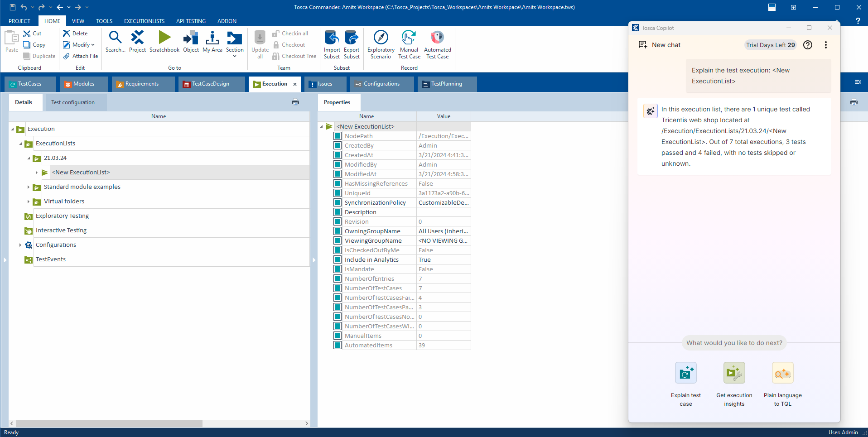The width and height of the screenshot is (868, 437).
Task: Click the Plain language to TQL icon
Action: click(x=783, y=373)
